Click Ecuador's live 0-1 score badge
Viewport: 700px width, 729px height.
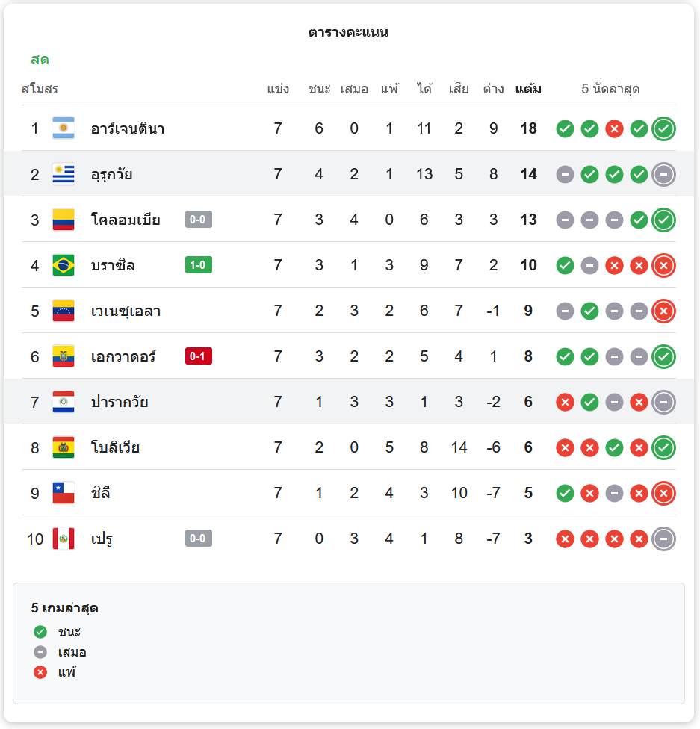coord(199,356)
